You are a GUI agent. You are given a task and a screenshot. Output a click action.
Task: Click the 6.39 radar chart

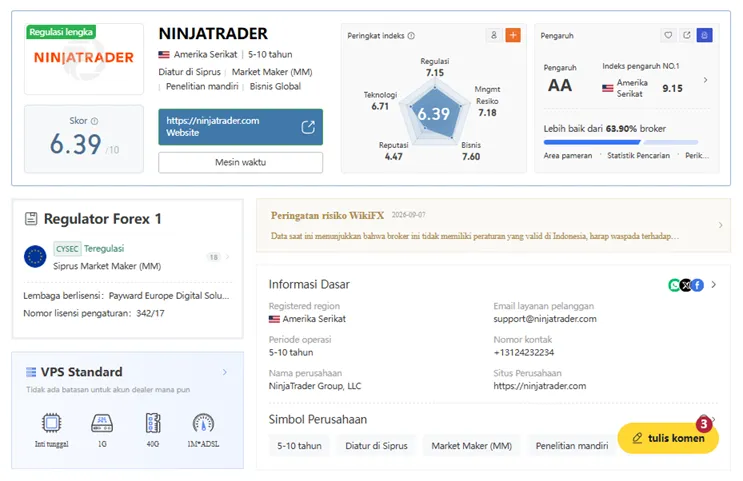pos(434,113)
